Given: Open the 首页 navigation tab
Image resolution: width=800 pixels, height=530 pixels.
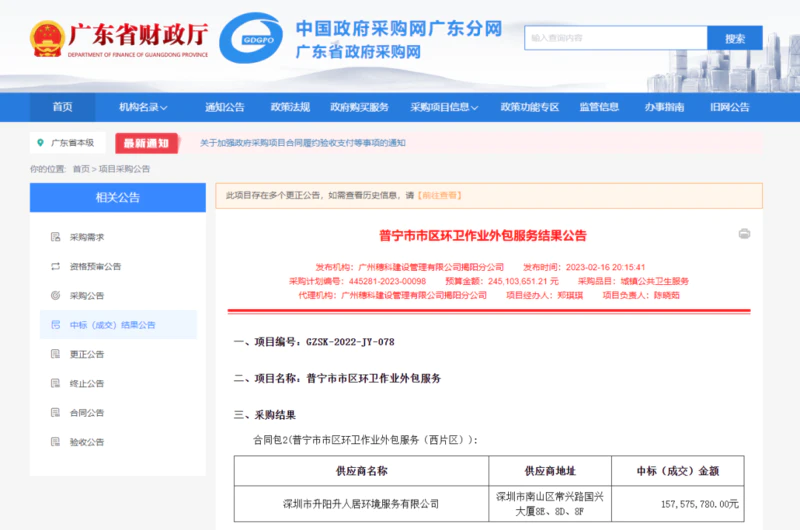Looking at the screenshot, I should [62, 107].
